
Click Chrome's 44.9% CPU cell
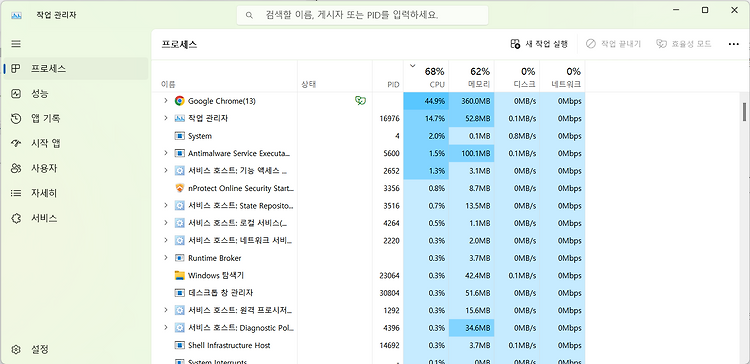tap(426, 101)
